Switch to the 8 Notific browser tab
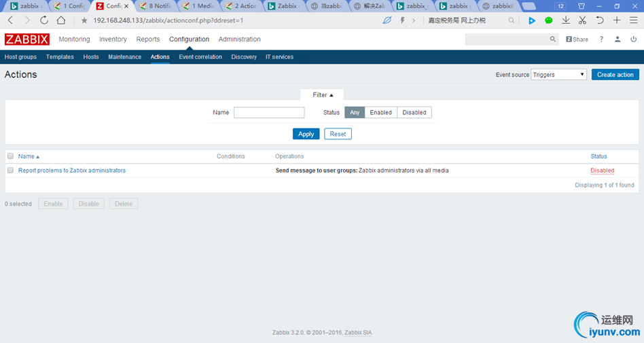Screen dimensions: 644x343 pyautogui.click(x=156, y=6)
